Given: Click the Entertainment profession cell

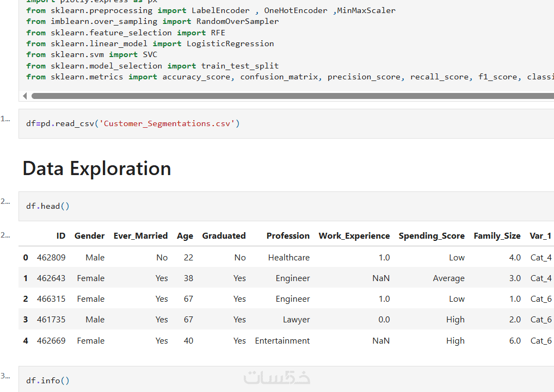Looking at the screenshot, I should click(282, 341).
